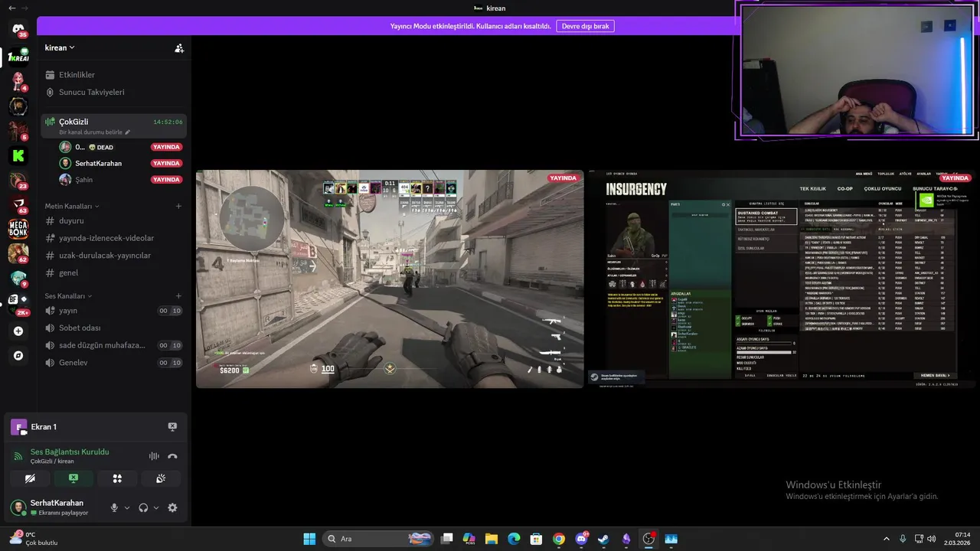Click user Şahin in voice channel
This screenshot has width=980, height=551.
tap(121, 180)
